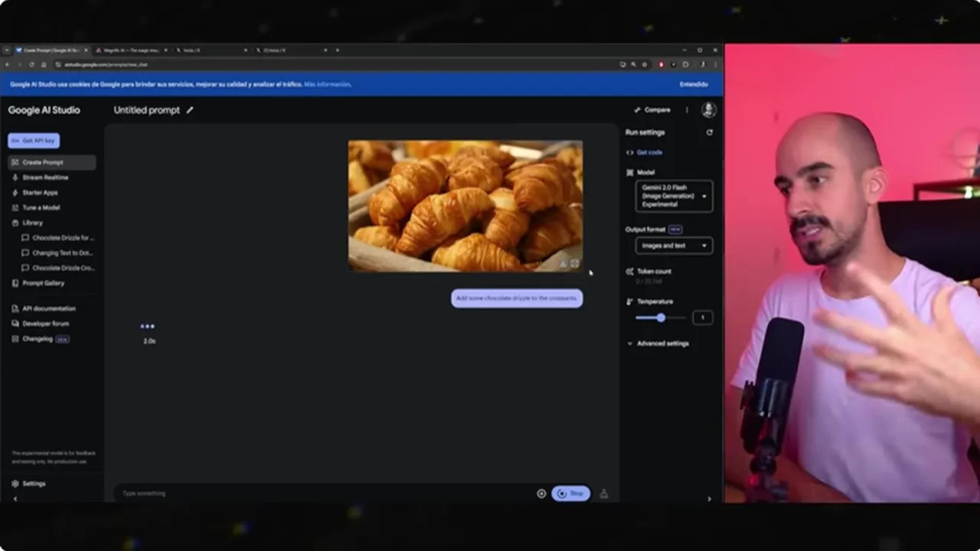Click the Tune a Model icon
980x551 pixels.
(x=15, y=207)
